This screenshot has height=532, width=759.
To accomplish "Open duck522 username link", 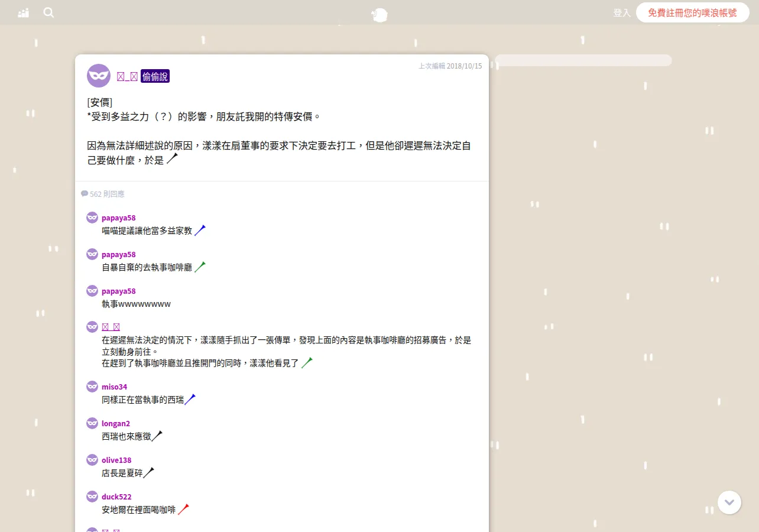I will (116, 497).
